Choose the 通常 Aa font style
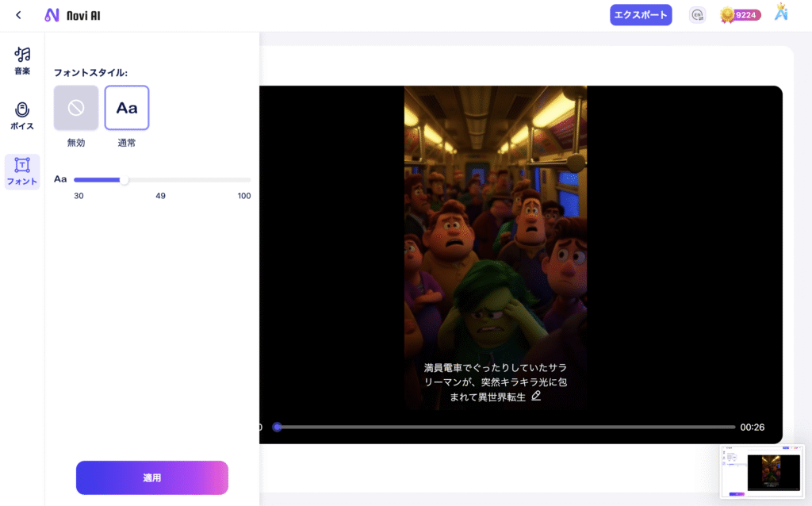The width and height of the screenshot is (812, 506). click(127, 108)
